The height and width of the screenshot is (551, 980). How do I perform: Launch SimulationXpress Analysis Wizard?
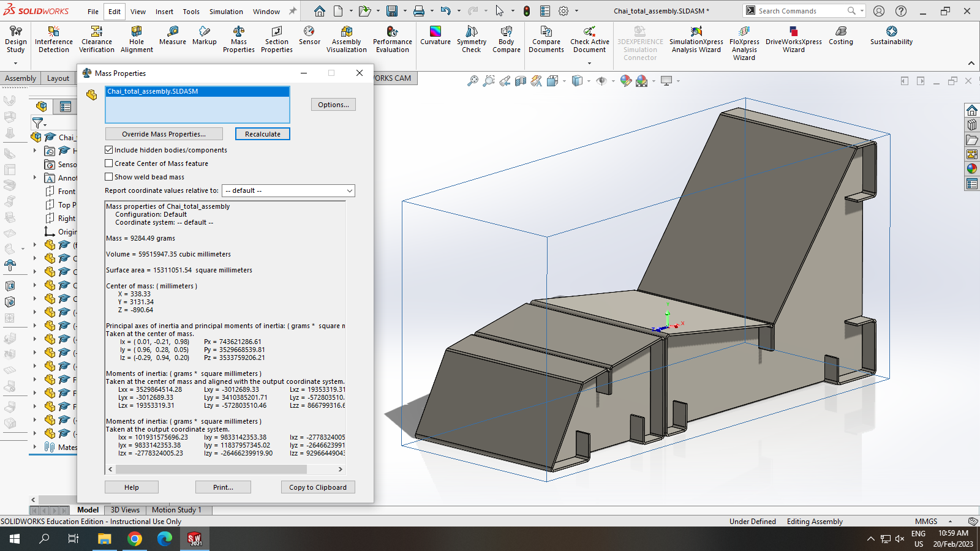pyautogui.click(x=696, y=39)
